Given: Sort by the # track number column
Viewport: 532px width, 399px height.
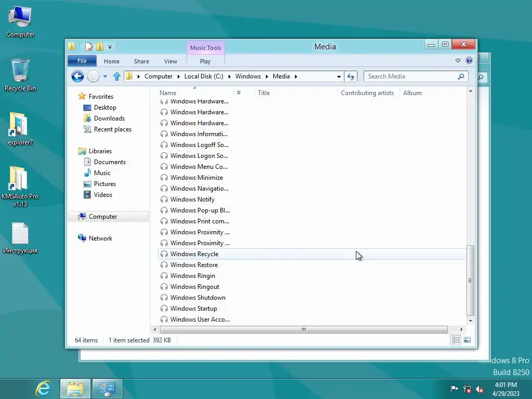Looking at the screenshot, I should point(244,92).
